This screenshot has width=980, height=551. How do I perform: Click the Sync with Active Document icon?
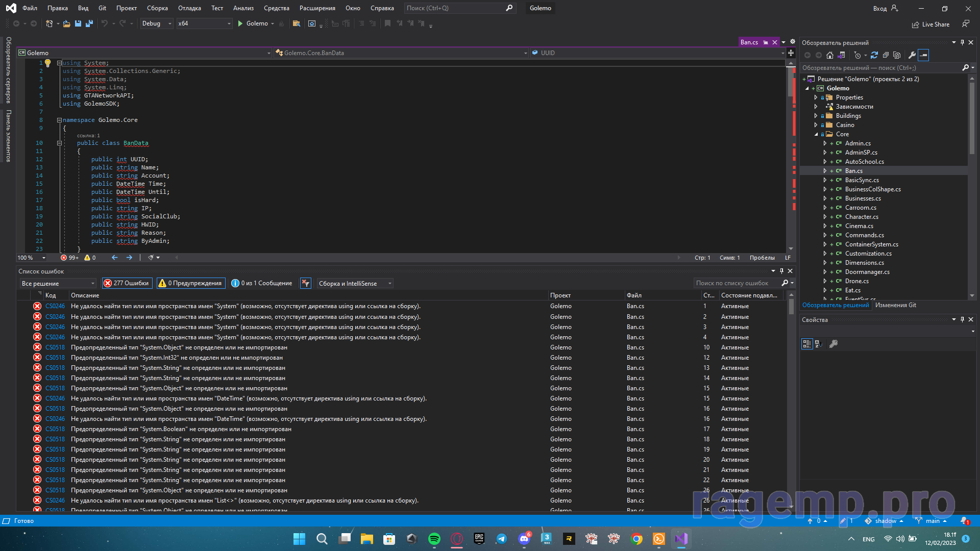point(874,55)
